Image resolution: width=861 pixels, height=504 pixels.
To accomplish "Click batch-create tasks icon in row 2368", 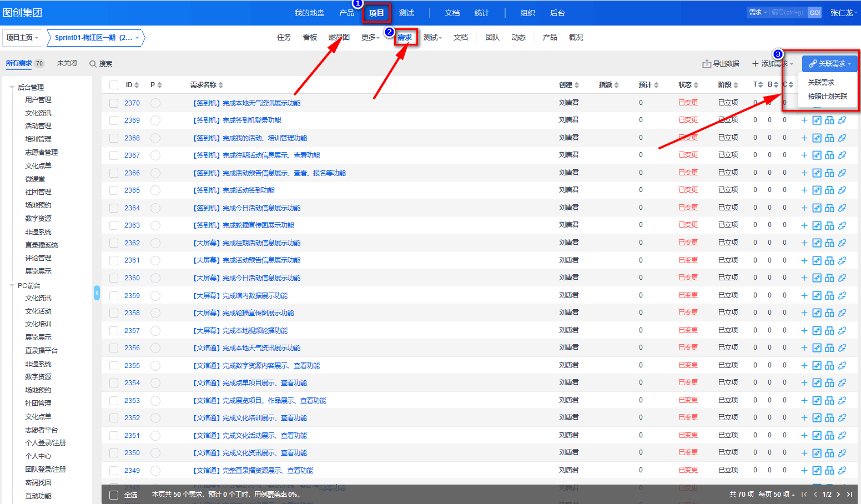I will (x=817, y=138).
